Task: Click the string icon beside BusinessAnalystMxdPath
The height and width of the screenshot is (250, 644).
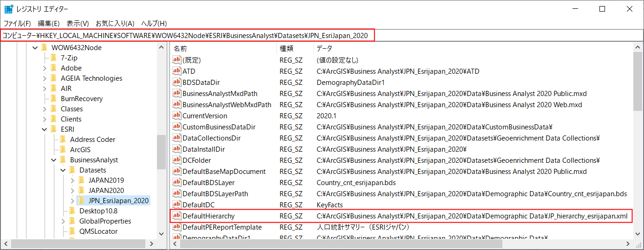Action: coord(176,93)
